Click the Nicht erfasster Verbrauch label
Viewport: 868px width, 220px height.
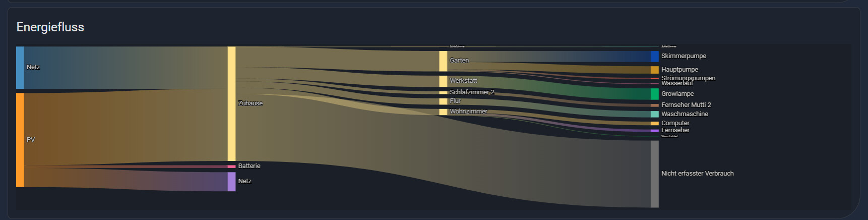click(x=697, y=174)
